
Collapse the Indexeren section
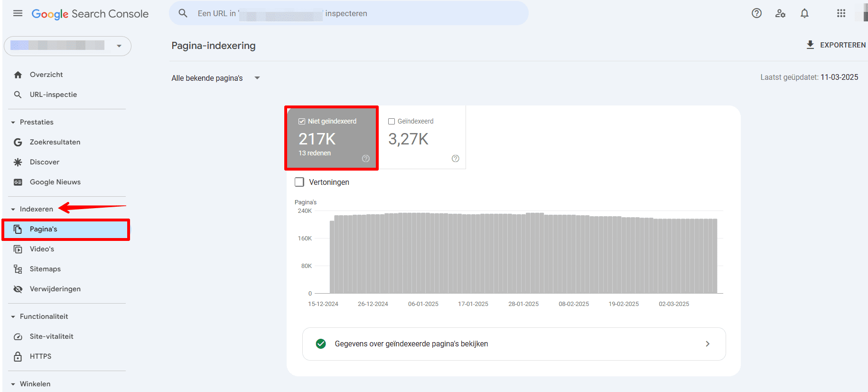pos(13,209)
